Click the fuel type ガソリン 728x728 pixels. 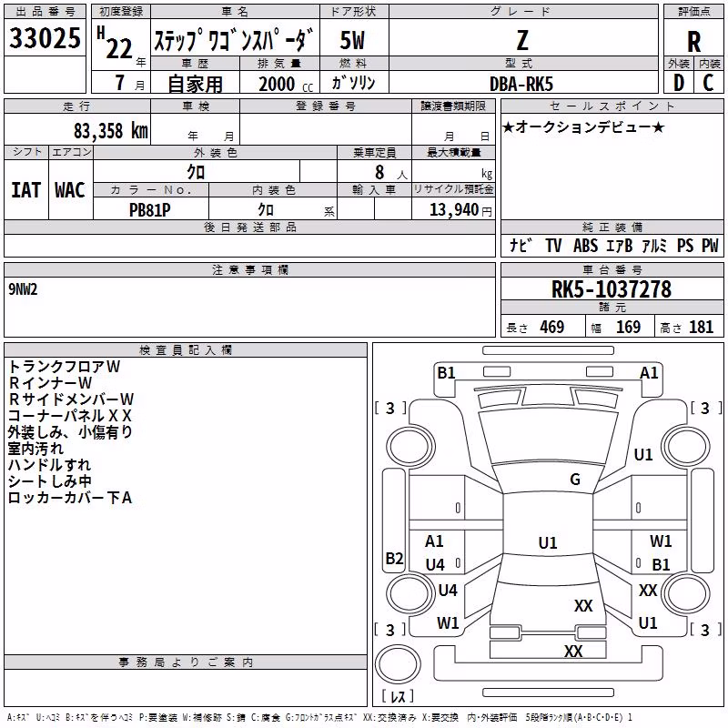(353, 83)
